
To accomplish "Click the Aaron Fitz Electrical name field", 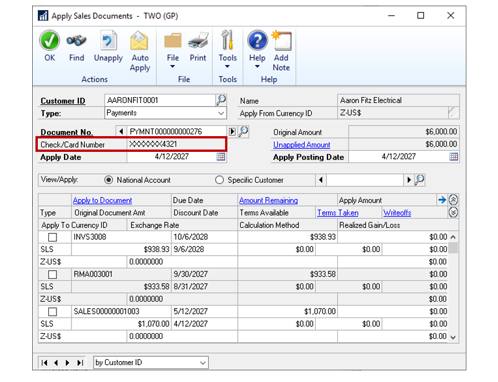I will (x=398, y=100).
